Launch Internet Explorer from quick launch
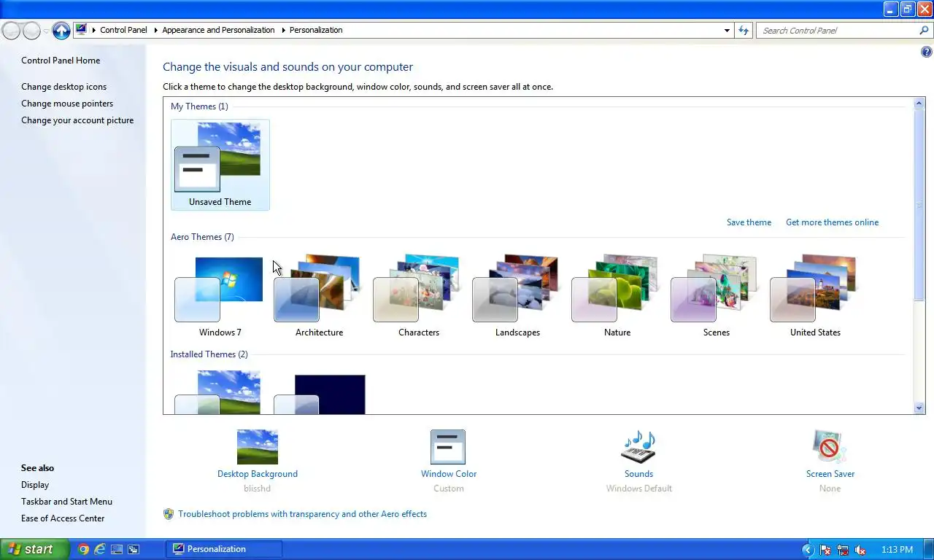 (x=100, y=549)
